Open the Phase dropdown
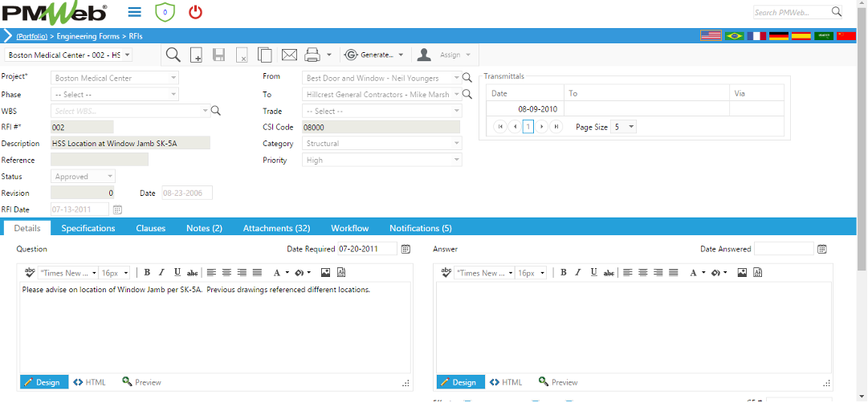868x403 pixels. (173, 95)
